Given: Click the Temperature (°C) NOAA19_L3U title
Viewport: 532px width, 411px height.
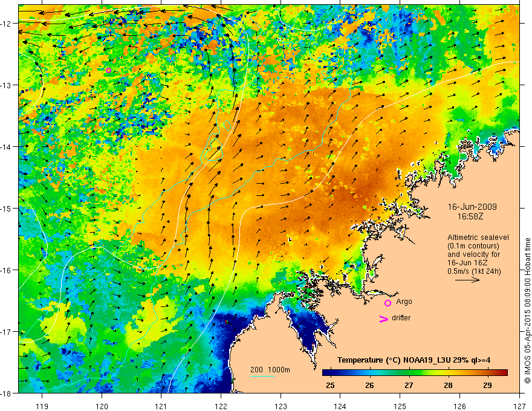Looking at the screenshot, I should coord(414,360).
